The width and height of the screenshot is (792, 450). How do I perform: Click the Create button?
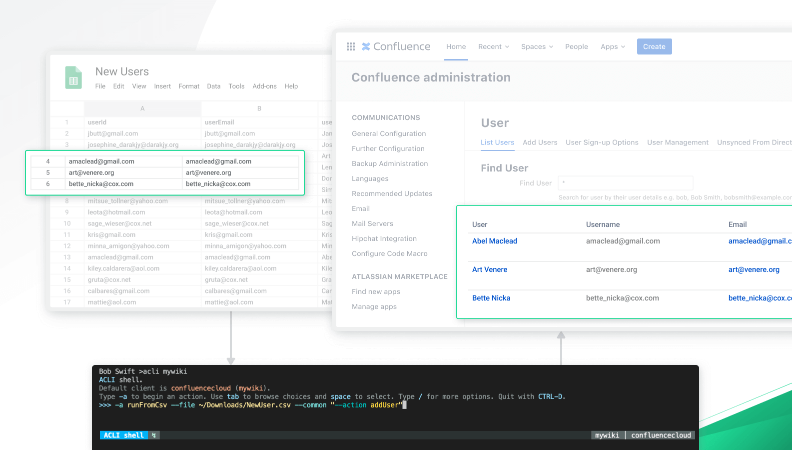click(x=654, y=46)
